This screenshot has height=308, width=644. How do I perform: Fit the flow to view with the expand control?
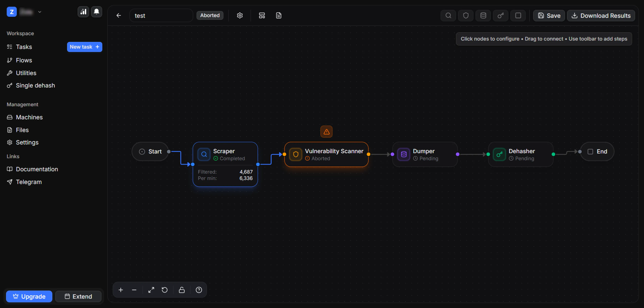151,290
